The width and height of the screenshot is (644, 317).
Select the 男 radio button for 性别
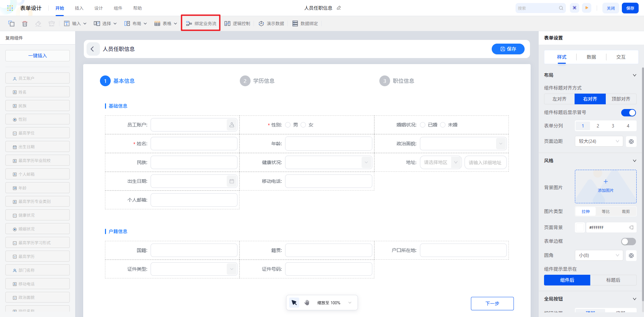pos(288,125)
